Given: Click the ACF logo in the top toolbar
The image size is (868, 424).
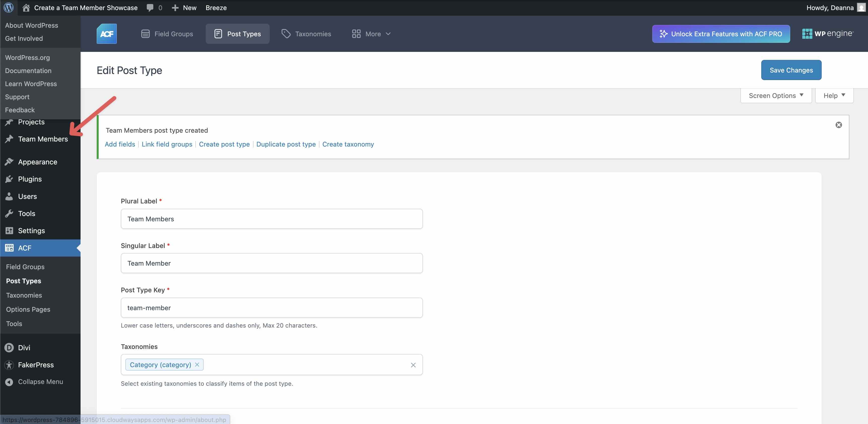Looking at the screenshot, I should (x=106, y=33).
